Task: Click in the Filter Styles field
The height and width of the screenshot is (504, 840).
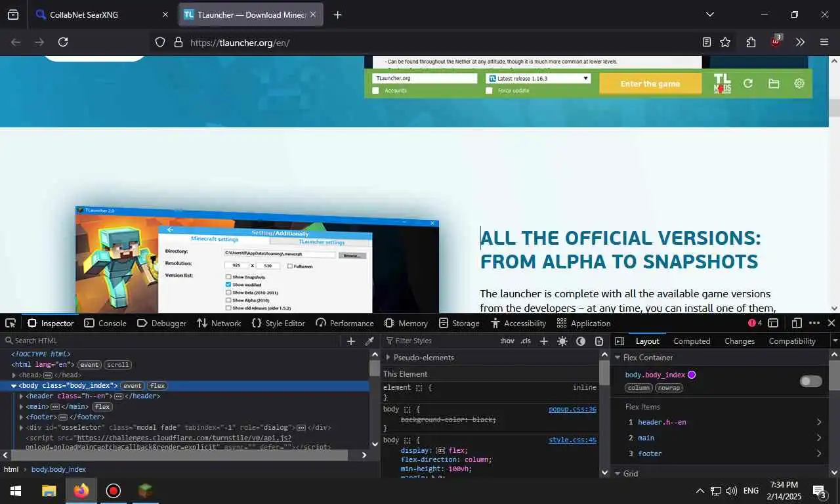Action: [440, 341]
